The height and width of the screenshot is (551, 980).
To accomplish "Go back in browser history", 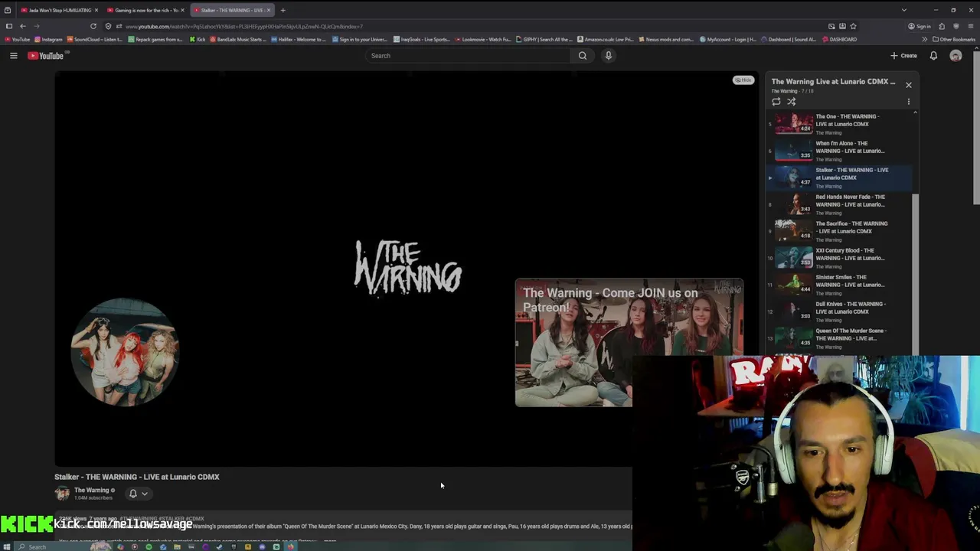I will pyautogui.click(x=22, y=26).
